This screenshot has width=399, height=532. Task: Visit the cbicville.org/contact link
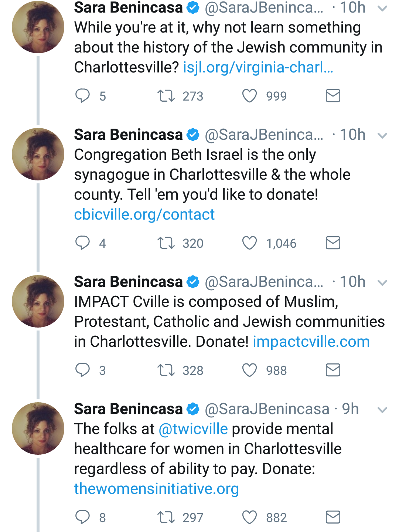[144, 214]
